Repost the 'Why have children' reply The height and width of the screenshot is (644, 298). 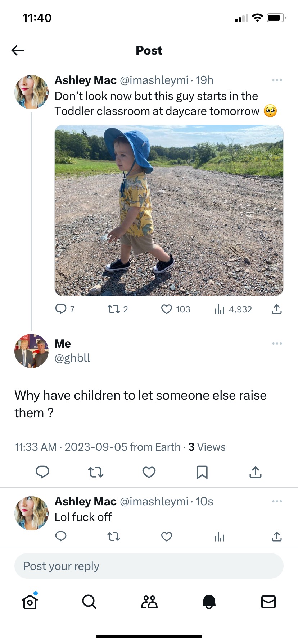[x=96, y=472]
